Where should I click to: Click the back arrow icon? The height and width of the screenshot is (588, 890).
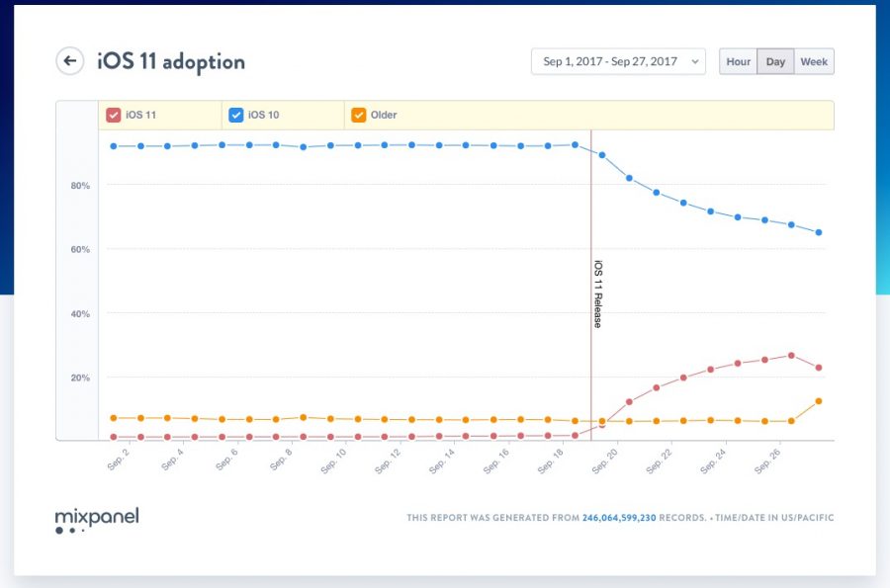pos(69,61)
